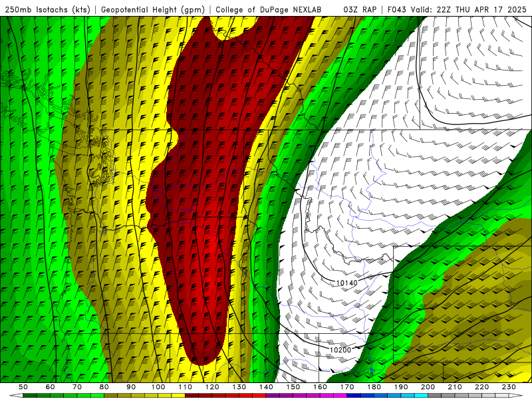
Task: Click the dark gray swatch just right of 200
Action: tap(435, 396)
